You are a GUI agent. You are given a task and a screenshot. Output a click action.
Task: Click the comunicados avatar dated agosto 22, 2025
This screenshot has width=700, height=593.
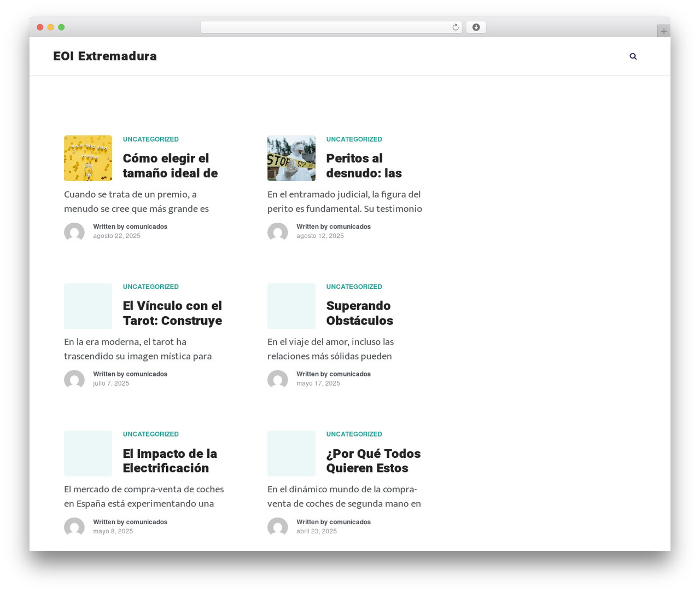(74, 232)
